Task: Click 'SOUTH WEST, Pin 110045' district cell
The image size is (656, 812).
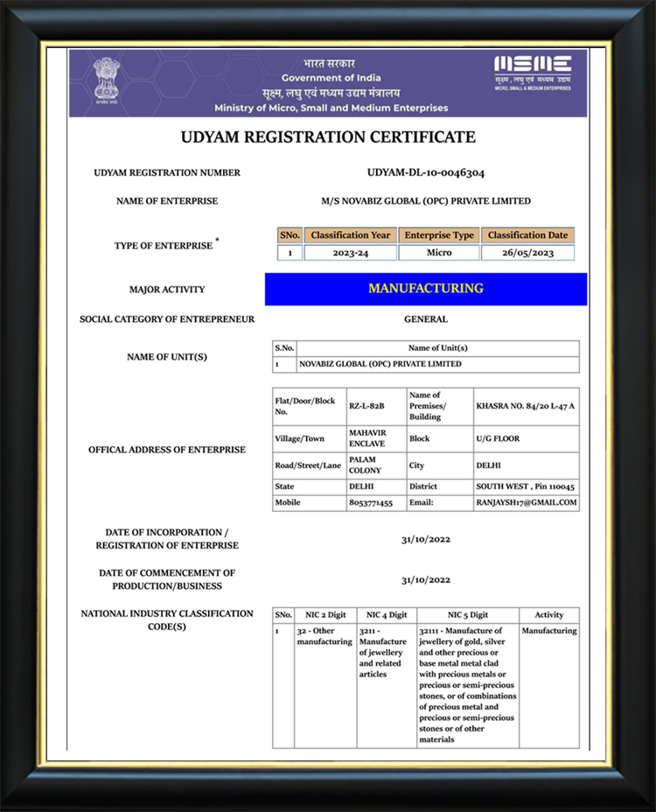Action: [x=526, y=486]
